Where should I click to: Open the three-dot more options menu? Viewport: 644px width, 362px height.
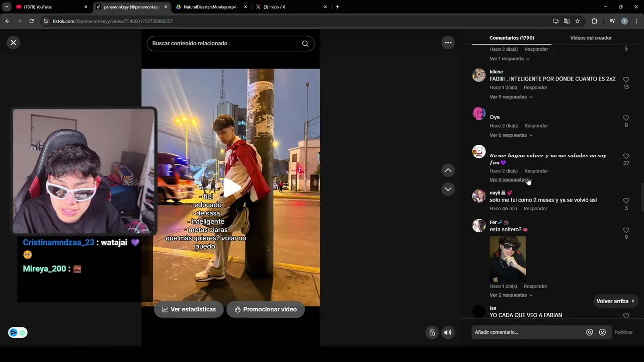[448, 43]
